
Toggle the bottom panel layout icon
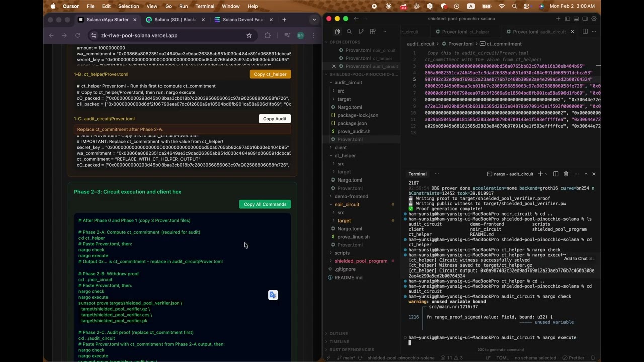pyautogui.click(x=576, y=19)
